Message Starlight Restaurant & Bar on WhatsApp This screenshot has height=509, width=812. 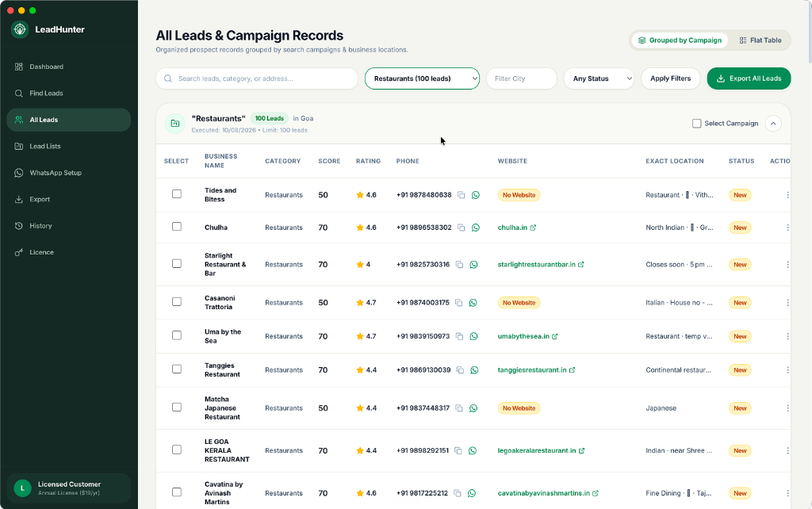473,265
